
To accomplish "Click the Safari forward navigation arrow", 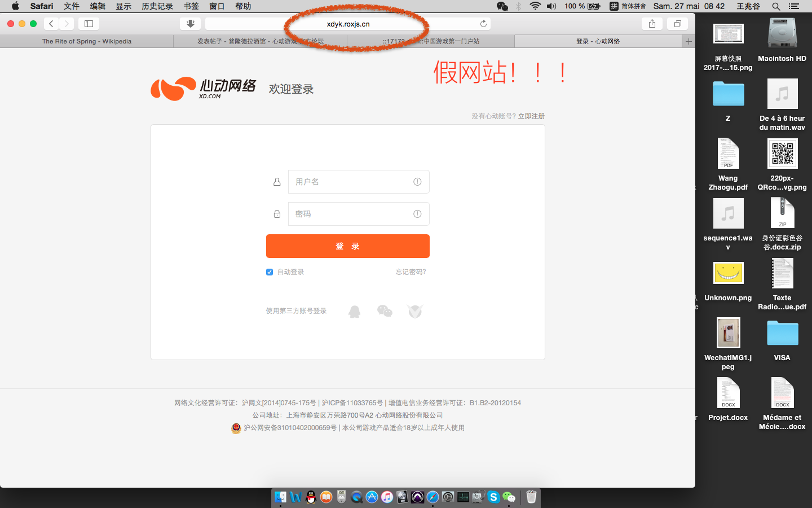I will [67, 24].
